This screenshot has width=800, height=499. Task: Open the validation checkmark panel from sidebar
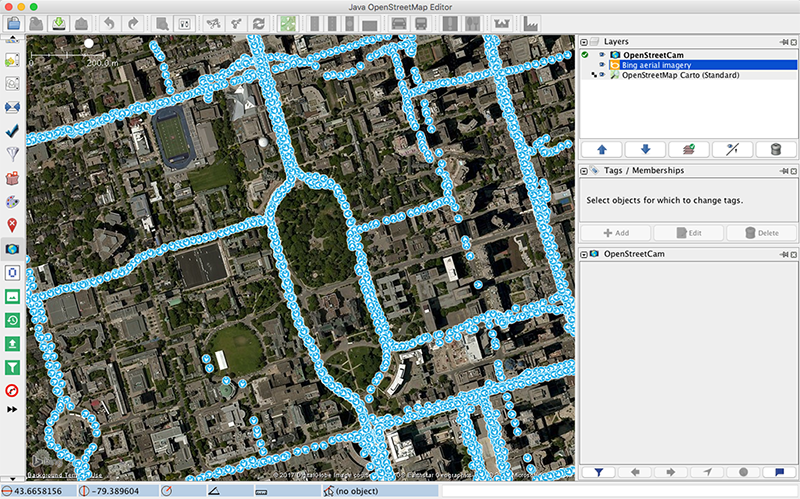click(13, 130)
